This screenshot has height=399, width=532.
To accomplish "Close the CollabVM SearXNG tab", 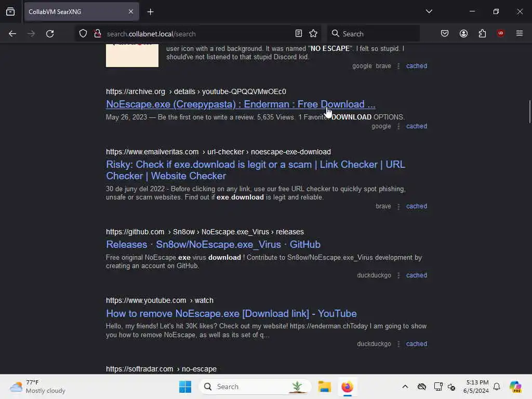I will [x=130, y=11].
